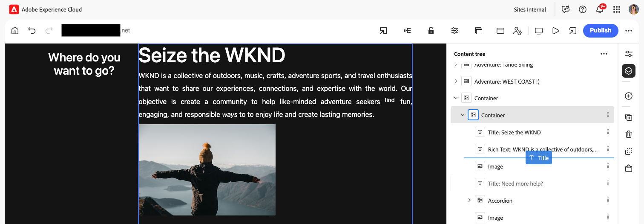This screenshot has height=224, width=644.
Task: Click the redo arrow
Action: pos(49,31)
